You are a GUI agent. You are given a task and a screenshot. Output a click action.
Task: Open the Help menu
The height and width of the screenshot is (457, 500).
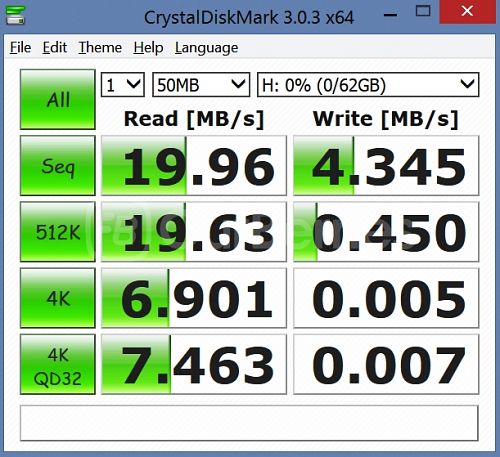tap(148, 47)
